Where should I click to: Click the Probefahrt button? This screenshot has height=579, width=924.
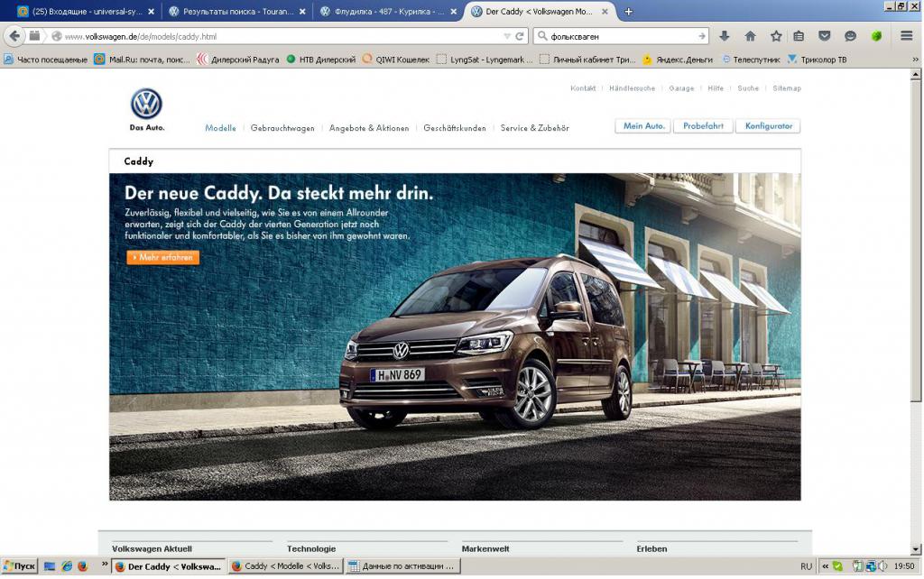(x=703, y=126)
